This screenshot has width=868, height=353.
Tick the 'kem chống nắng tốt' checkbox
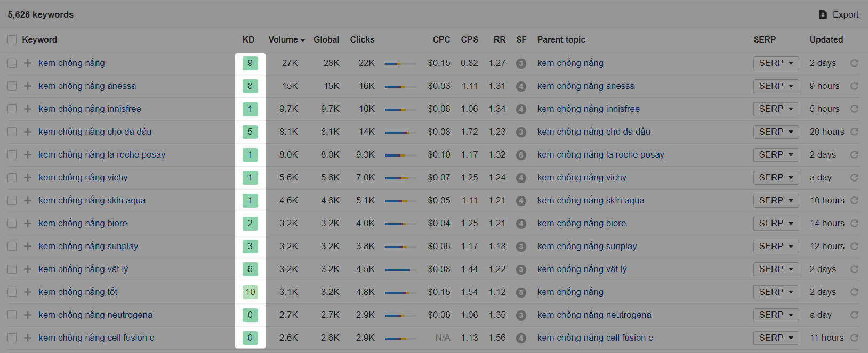pos(12,292)
